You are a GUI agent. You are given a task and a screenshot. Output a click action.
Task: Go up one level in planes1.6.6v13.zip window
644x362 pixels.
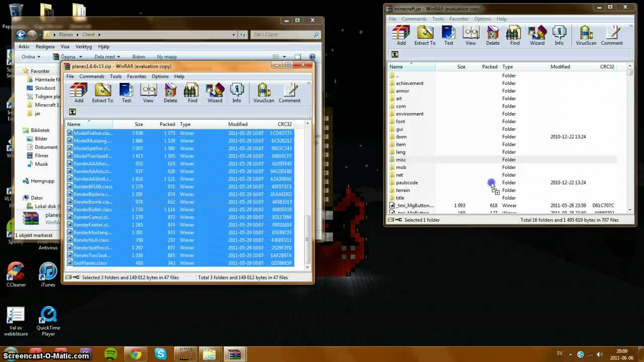(72, 112)
